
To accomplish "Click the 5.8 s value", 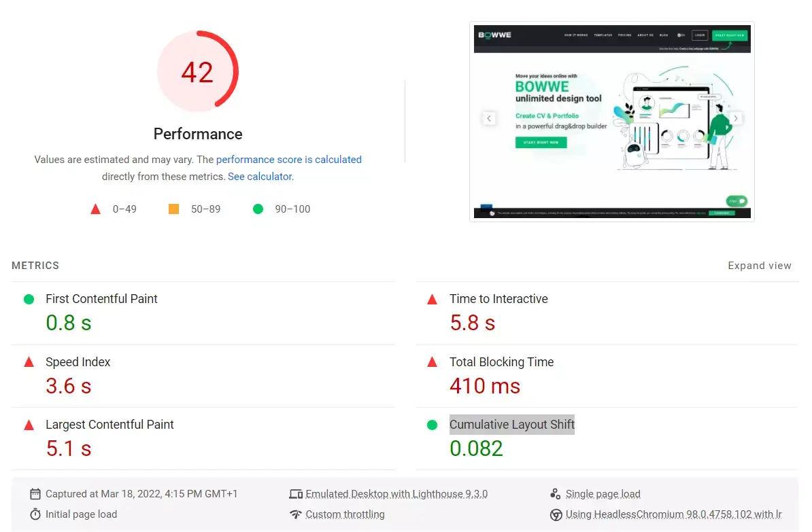I will [x=472, y=323].
